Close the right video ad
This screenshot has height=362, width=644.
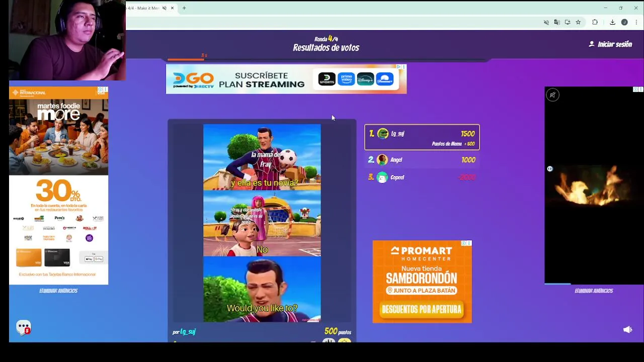coord(641,89)
